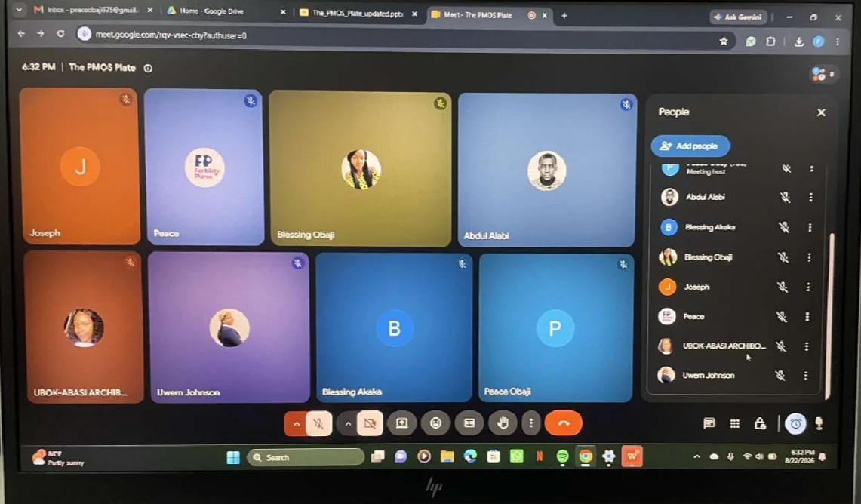Mute UBOK-ABASI ARCHIBO... in the People list
The image size is (861, 504).
[x=780, y=346]
